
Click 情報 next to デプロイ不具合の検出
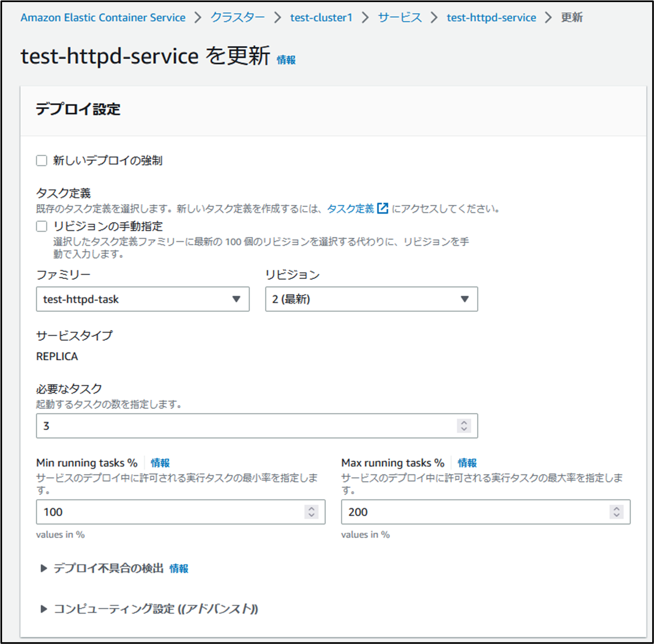[179, 569]
